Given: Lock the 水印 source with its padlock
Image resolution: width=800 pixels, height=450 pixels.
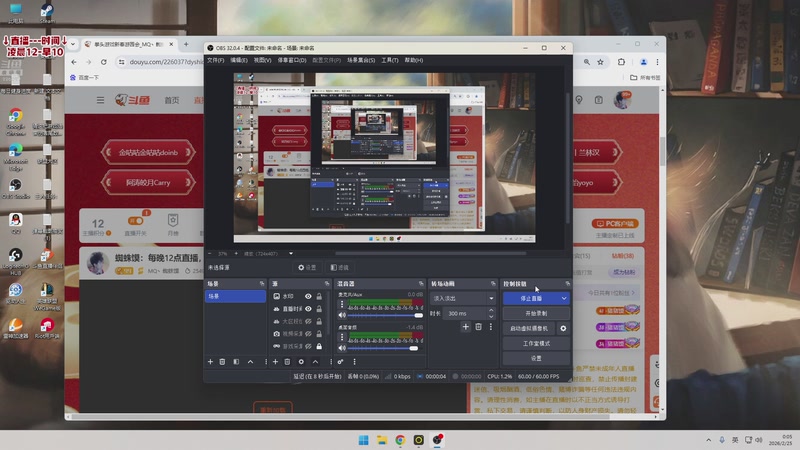Looking at the screenshot, I should (319, 296).
